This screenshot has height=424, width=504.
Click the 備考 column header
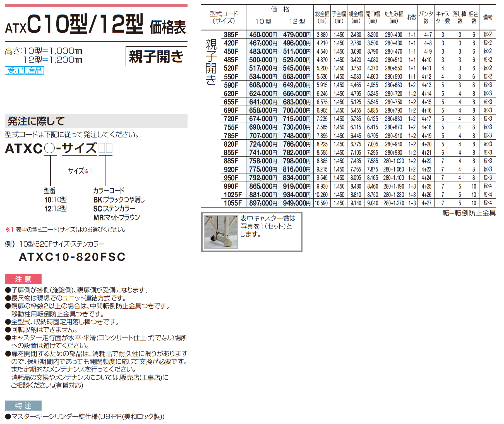pos(488,17)
